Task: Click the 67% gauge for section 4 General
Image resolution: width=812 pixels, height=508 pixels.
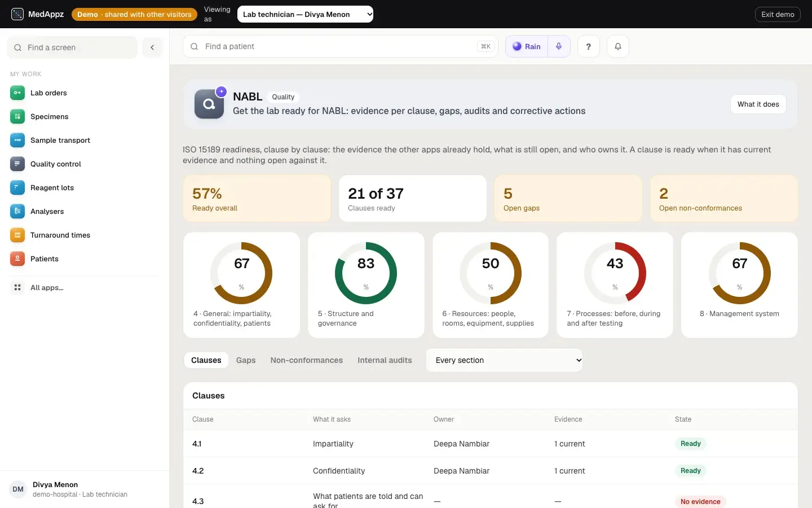Action: coord(241,273)
